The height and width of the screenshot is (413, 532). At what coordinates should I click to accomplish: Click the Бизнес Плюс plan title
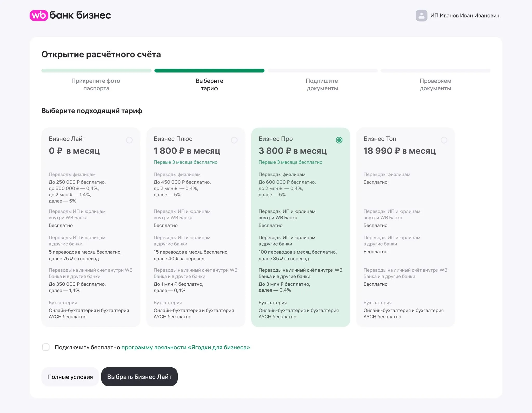coord(173,139)
